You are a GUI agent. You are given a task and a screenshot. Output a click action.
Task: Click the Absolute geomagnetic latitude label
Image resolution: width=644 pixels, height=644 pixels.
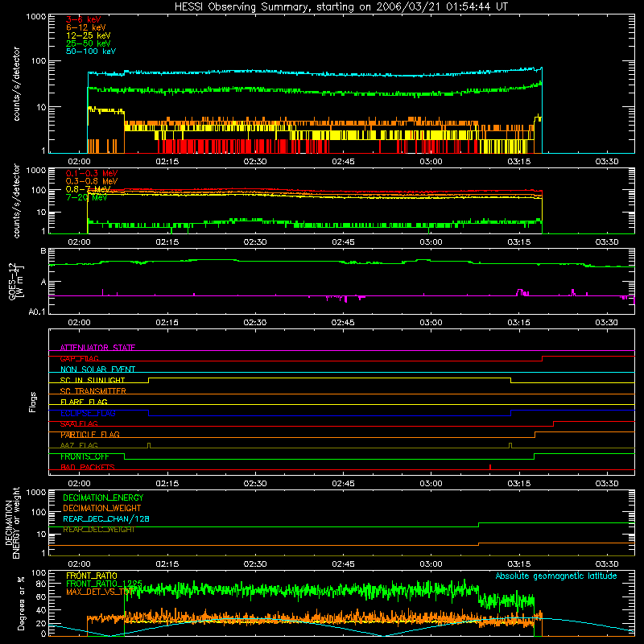pos(556,576)
